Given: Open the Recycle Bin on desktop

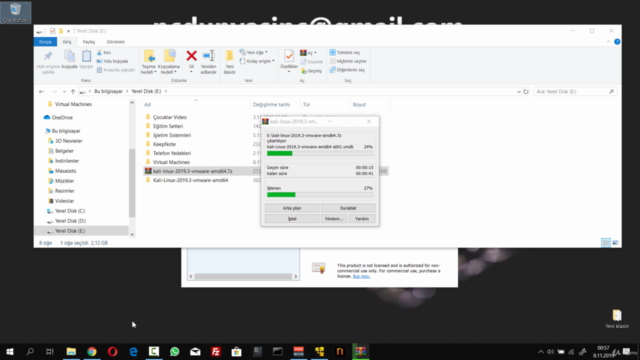Looking at the screenshot, I should [x=16, y=13].
